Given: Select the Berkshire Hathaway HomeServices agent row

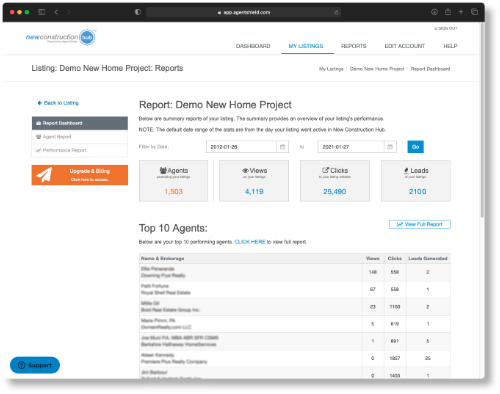Looking at the screenshot, I should pos(295,341).
